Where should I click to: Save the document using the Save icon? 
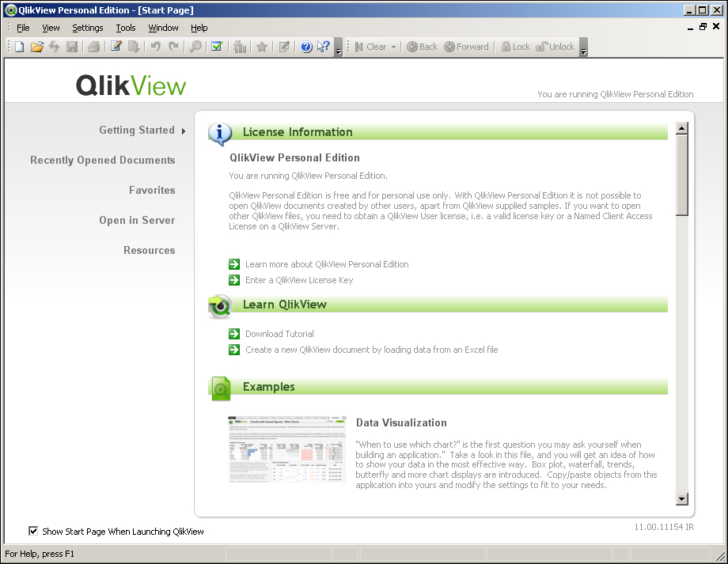[71, 46]
